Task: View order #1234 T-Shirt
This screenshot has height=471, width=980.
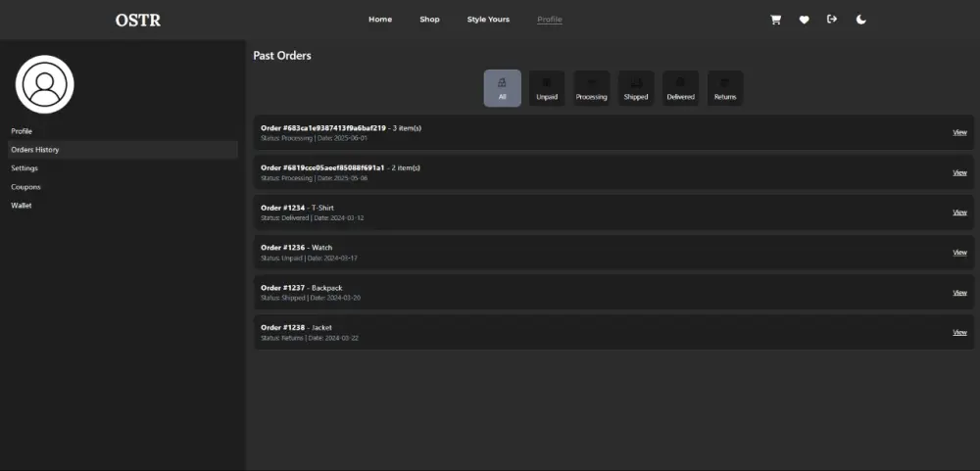Action: pyautogui.click(x=959, y=212)
